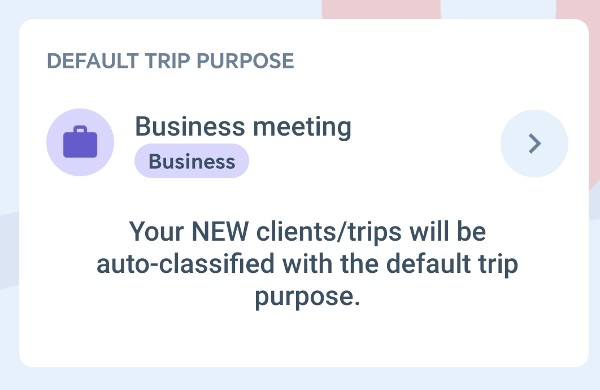Open trip purpose options via right chevron
Image resolution: width=600 pixels, height=390 pixels.
(x=534, y=144)
